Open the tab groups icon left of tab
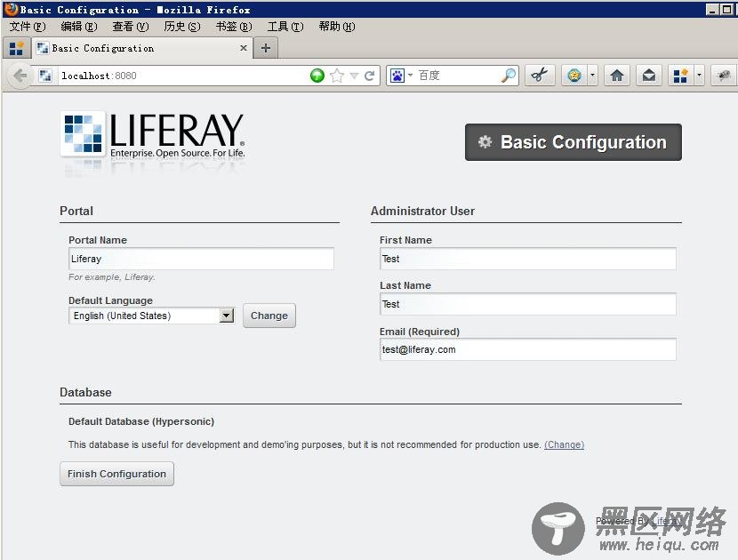Image resolution: width=738 pixels, height=560 pixels. pyautogui.click(x=16, y=48)
